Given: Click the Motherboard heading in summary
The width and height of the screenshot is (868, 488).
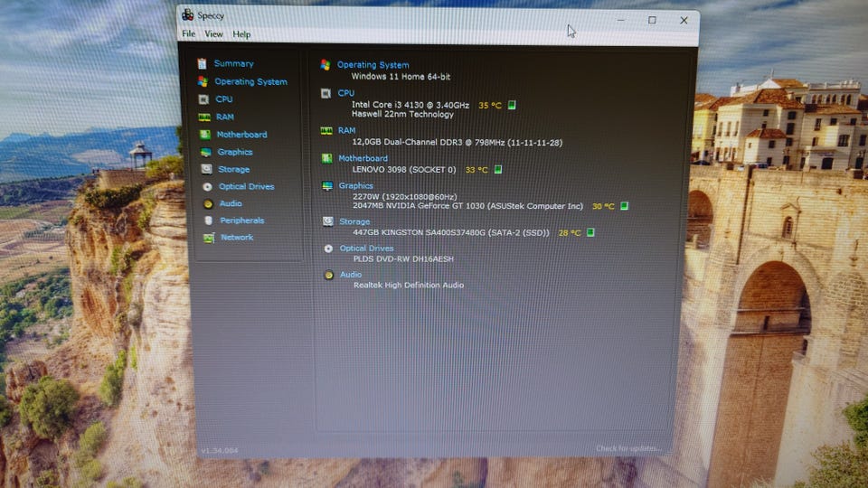Looking at the screenshot, I should [x=363, y=158].
